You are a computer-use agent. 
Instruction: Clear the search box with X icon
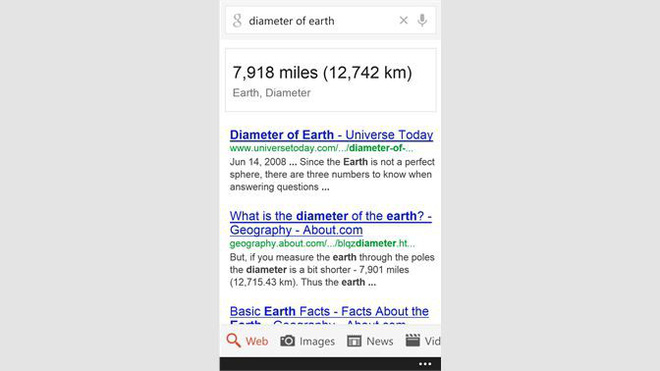pyautogui.click(x=403, y=20)
